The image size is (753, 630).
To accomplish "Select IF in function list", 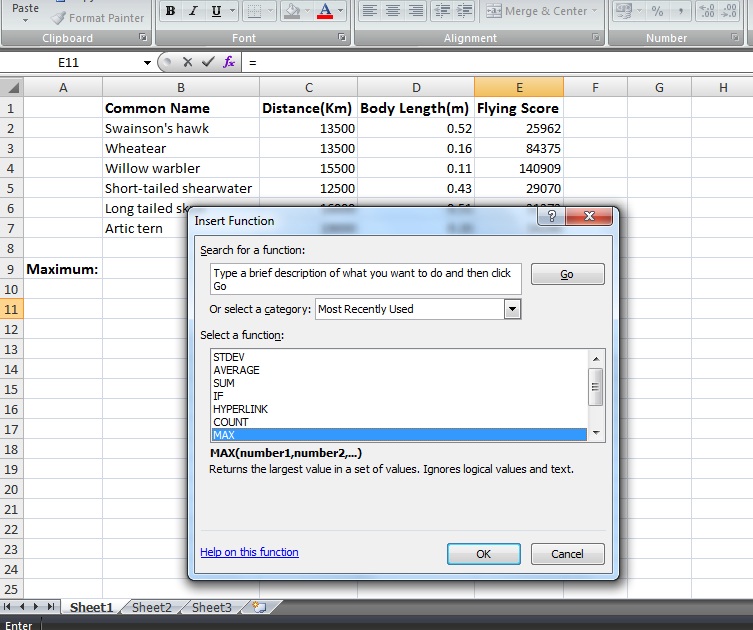I will (x=399, y=396).
